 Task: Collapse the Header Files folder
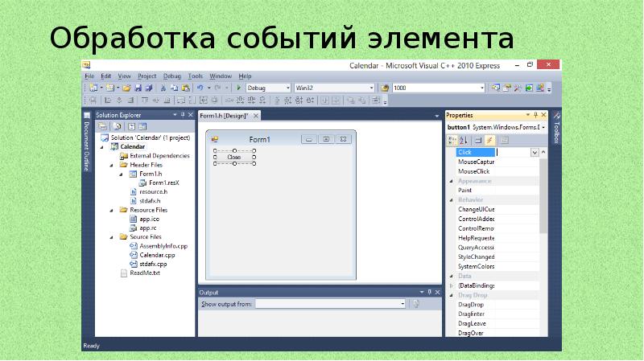[114, 164]
